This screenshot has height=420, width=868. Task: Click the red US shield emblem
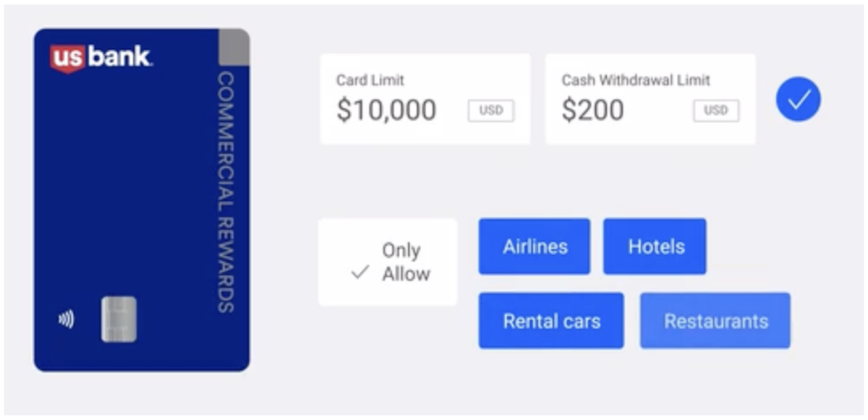tap(67, 59)
